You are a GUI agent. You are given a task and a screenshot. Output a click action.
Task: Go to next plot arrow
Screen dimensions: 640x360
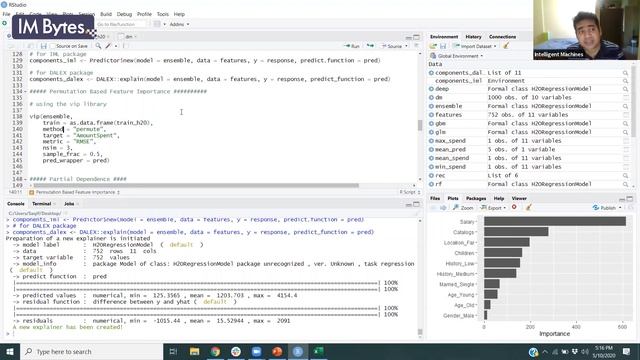tap(443, 208)
